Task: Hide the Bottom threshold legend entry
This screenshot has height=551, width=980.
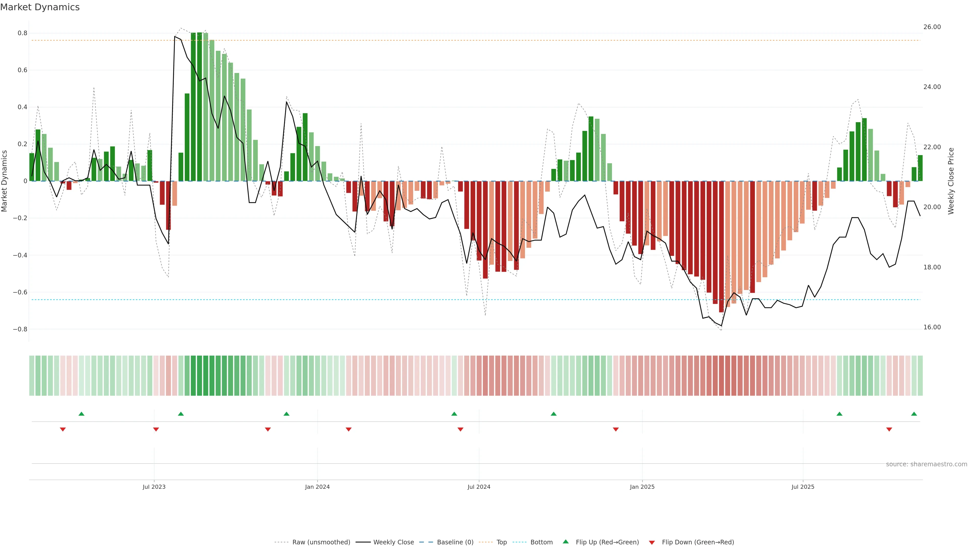Action: click(x=541, y=542)
